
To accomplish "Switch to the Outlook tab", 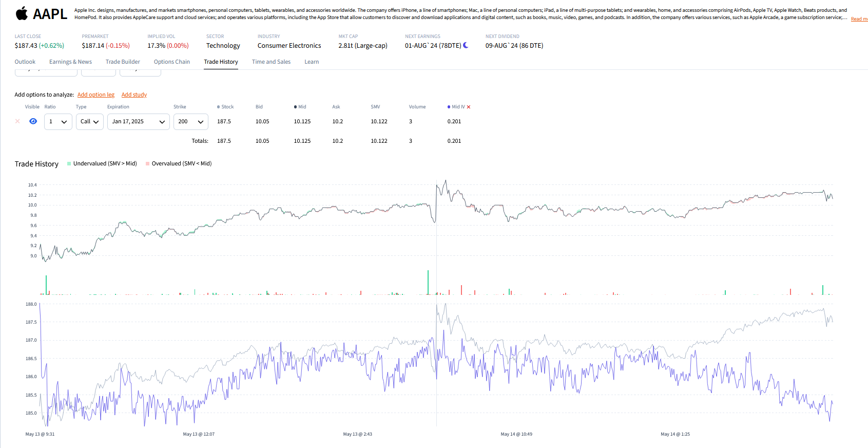I will coord(25,62).
